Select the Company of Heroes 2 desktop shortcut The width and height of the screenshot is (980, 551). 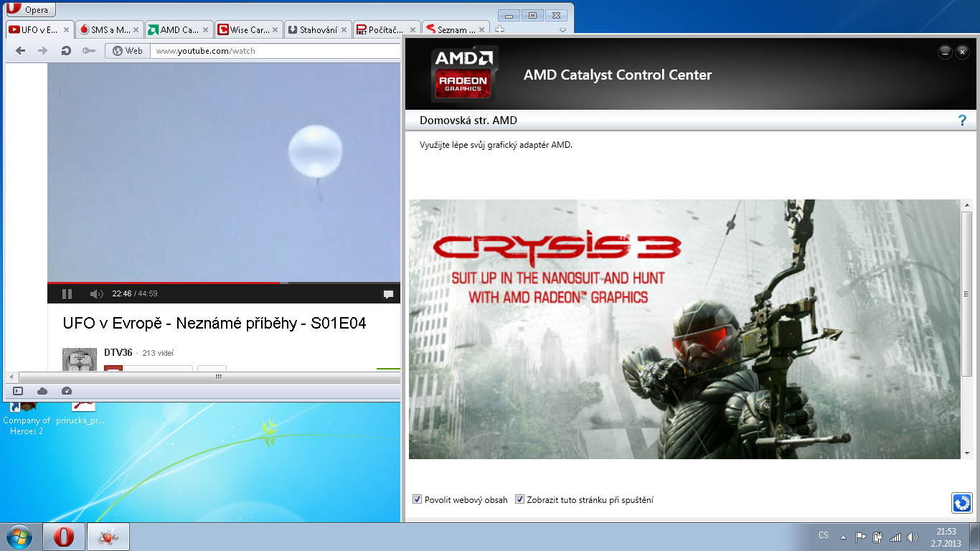click(27, 418)
